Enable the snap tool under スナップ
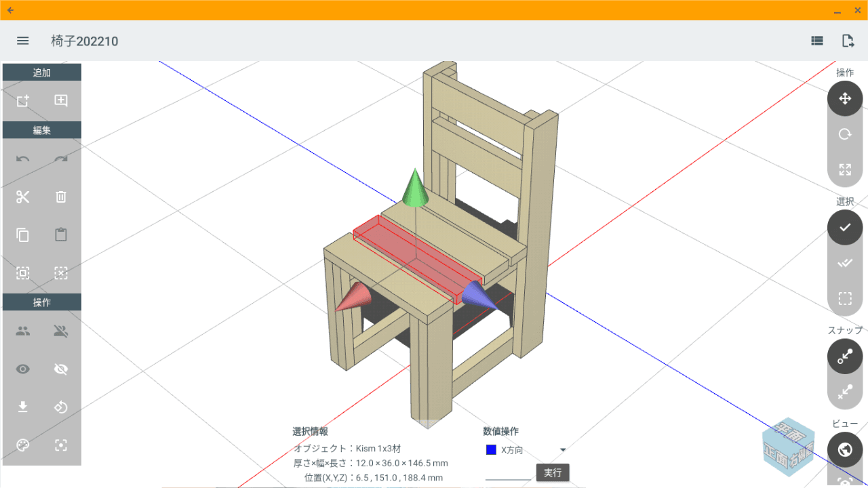Viewport: 868px width, 488px height. coord(844,356)
